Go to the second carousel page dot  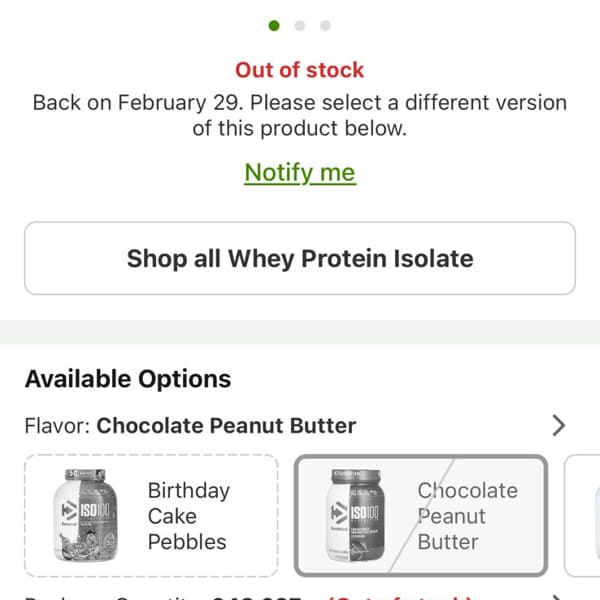300,26
